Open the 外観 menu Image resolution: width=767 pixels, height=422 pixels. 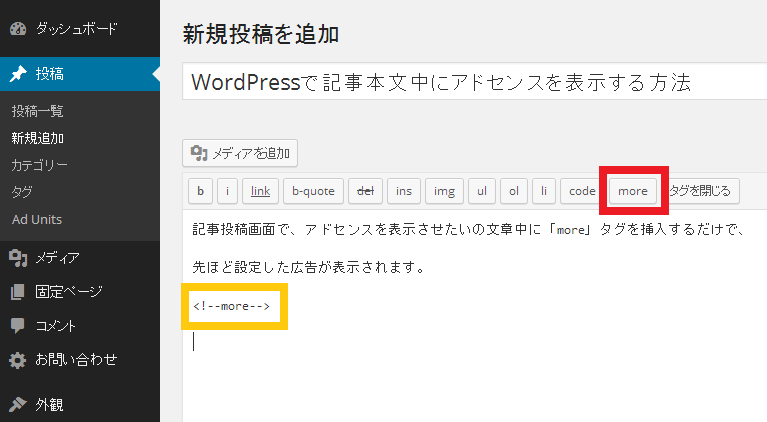pos(80,404)
